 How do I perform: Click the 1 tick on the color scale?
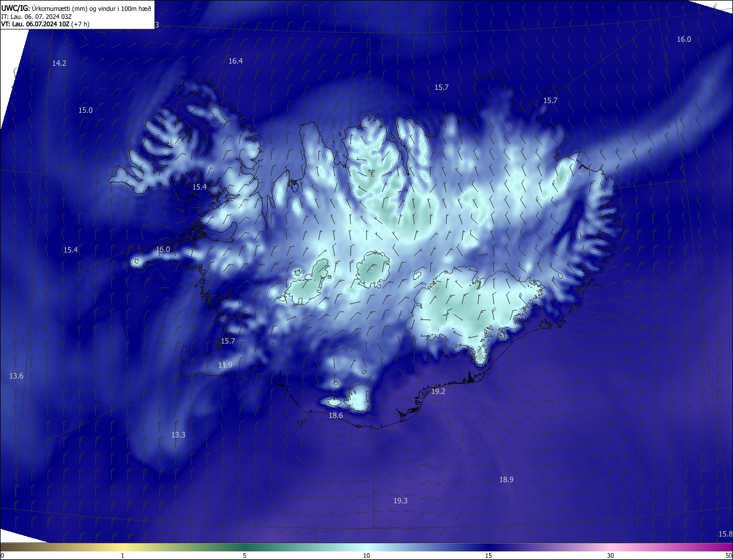tap(123, 556)
